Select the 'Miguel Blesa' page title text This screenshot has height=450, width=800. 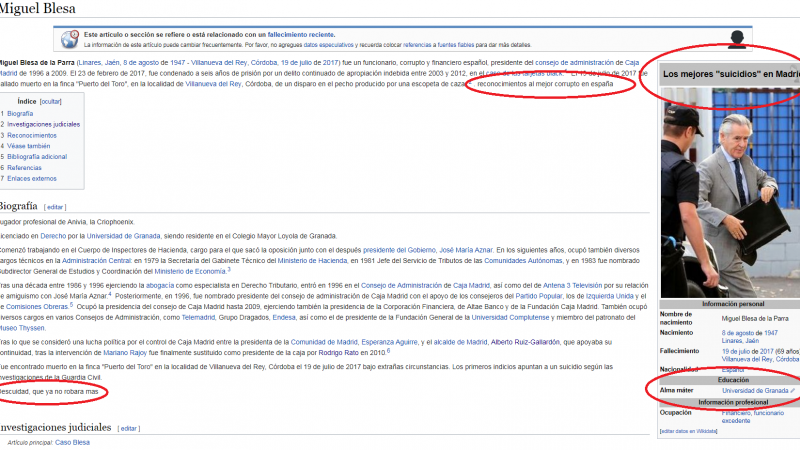38,9
